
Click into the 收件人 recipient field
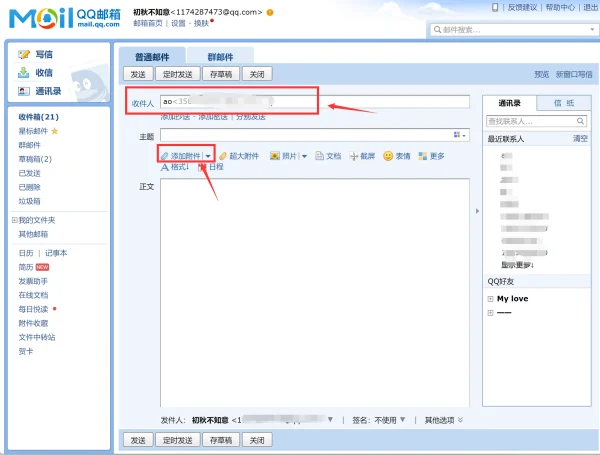pyautogui.click(x=315, y=101)
